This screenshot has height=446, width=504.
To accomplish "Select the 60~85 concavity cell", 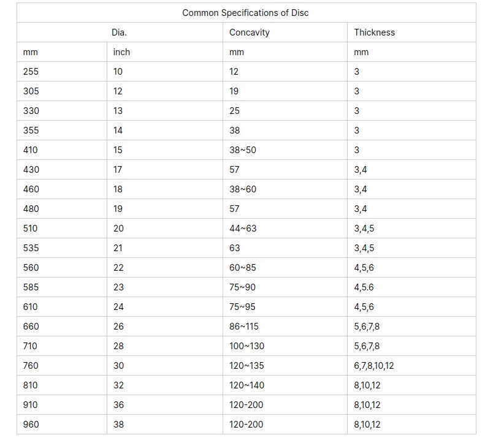I will pos(243,268).
